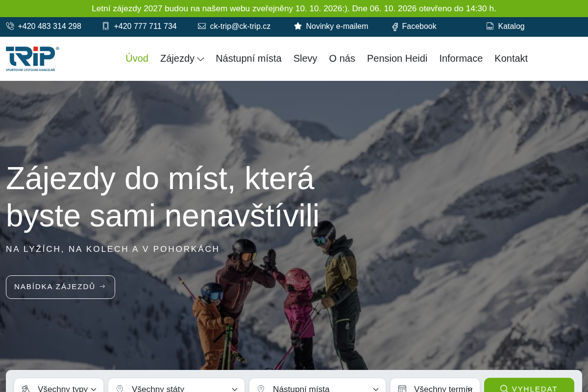Click the PDF catalog icon

[x=490, y=26]
